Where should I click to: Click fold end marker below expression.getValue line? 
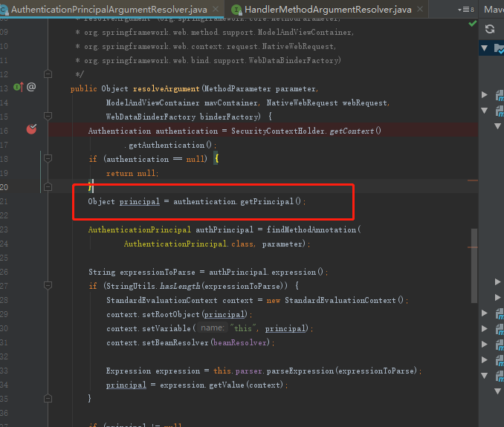click(x=48, y=399)
